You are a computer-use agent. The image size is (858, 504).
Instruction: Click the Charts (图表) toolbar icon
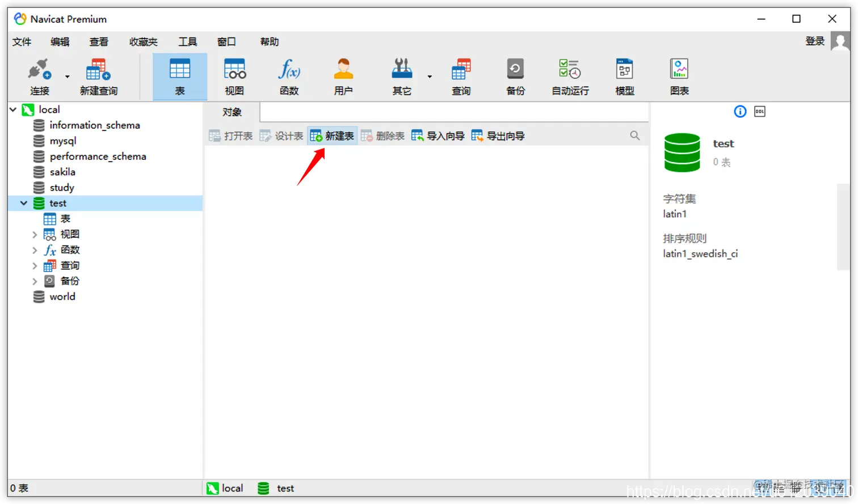point(679,70)
